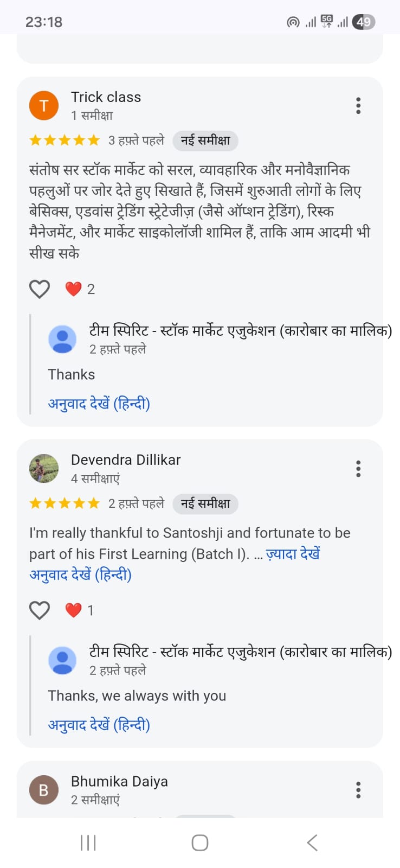Tap the Android back navigation button
This screenshot has height=868, width=400.
coord(312,843)
